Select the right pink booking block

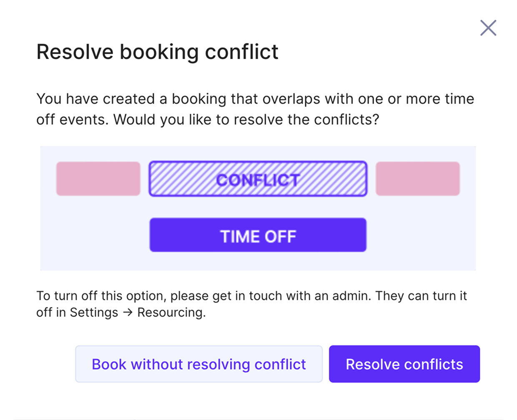[417, 179]
